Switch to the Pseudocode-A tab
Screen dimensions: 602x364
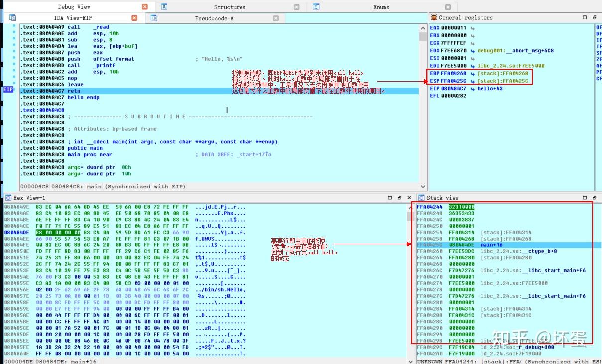(214, 17)
